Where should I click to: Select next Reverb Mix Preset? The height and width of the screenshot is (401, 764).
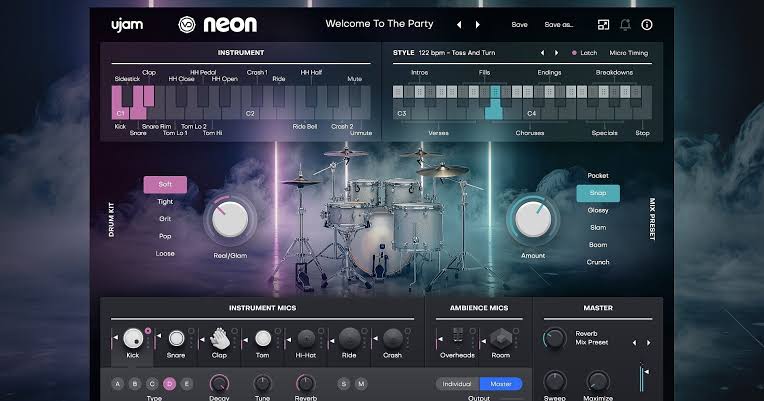pyautogui.click(x=649, y=343)
